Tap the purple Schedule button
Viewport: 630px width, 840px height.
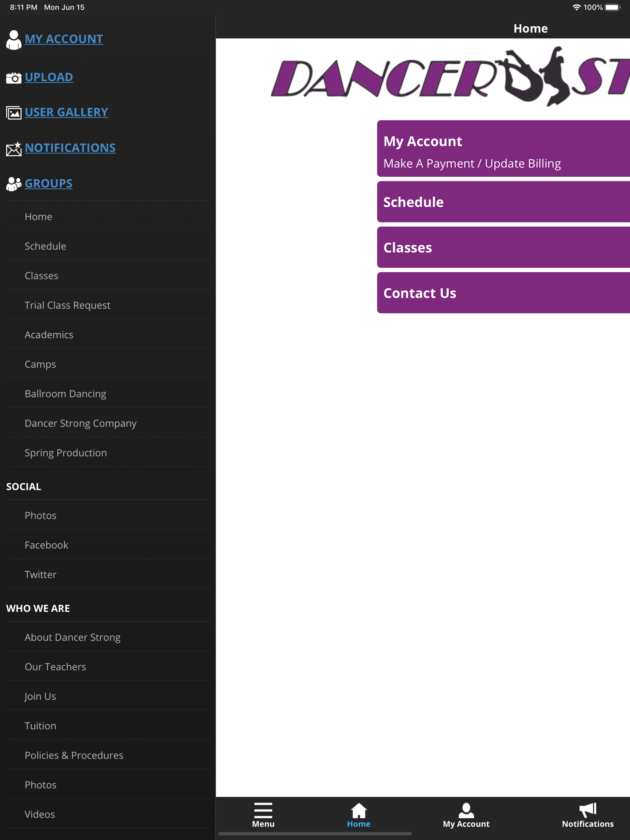pos(504,202)
